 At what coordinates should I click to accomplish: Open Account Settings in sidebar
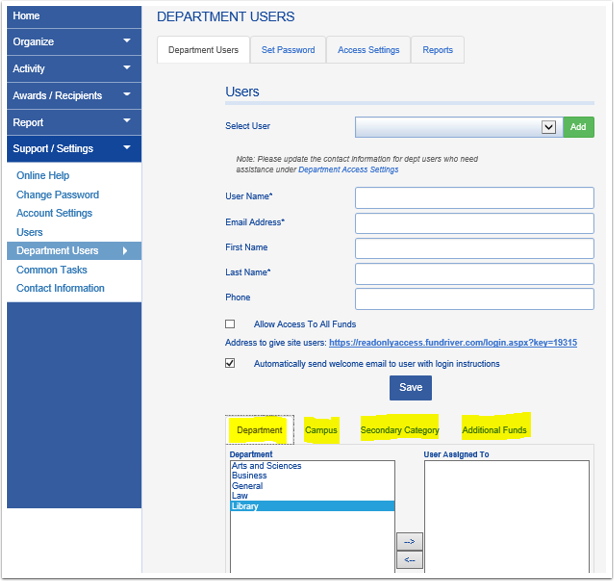pyautogui.click(x=54, y=213)
